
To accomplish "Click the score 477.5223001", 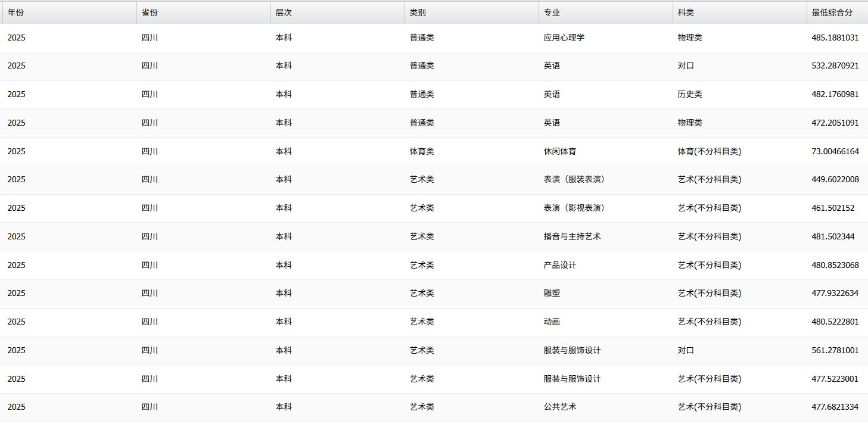I will (x=835, y=379).
